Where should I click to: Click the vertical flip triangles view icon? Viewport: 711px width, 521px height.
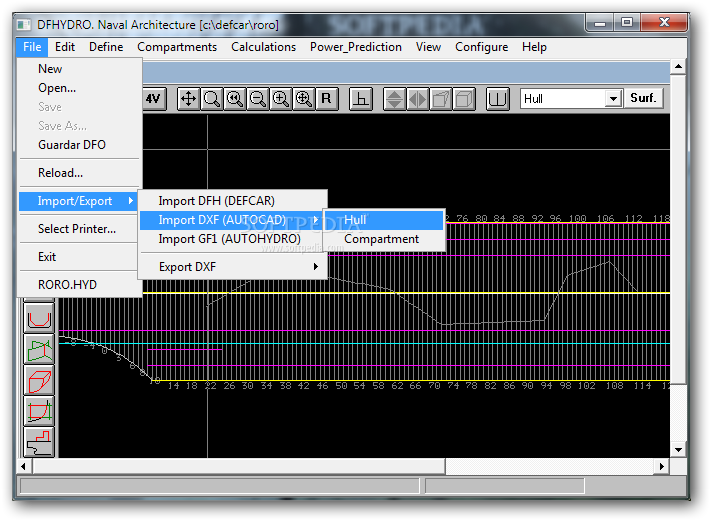point(394,98)
